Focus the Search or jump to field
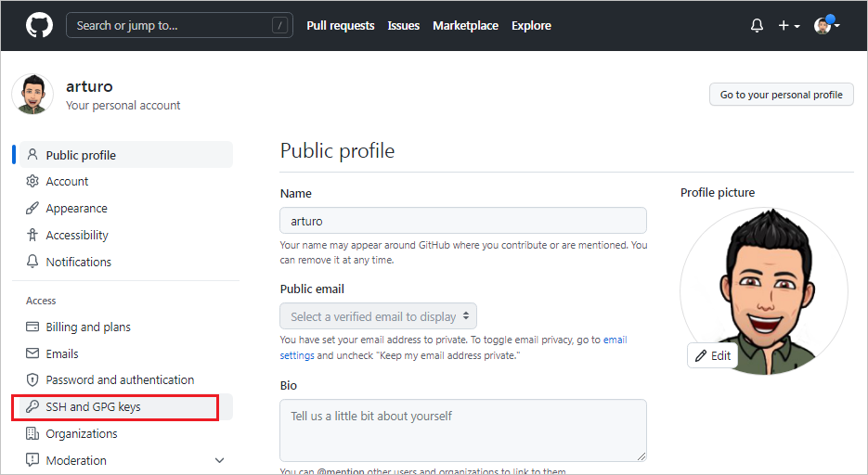 tap(179, 25)
